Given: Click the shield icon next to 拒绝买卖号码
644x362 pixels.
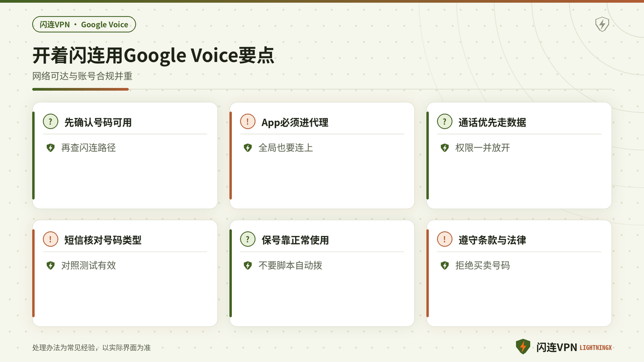Looking at the screenshot, I should click(444, 265).
